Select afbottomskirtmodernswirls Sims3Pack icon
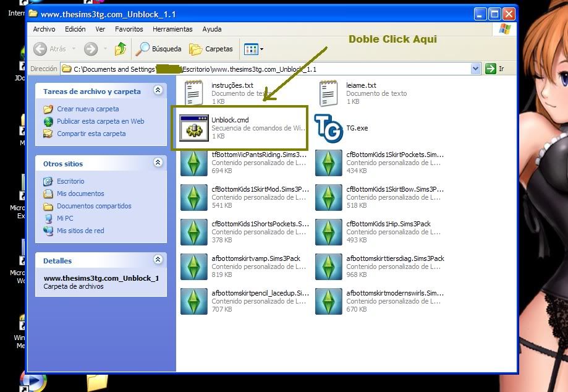568x392 pixels. 329,301
